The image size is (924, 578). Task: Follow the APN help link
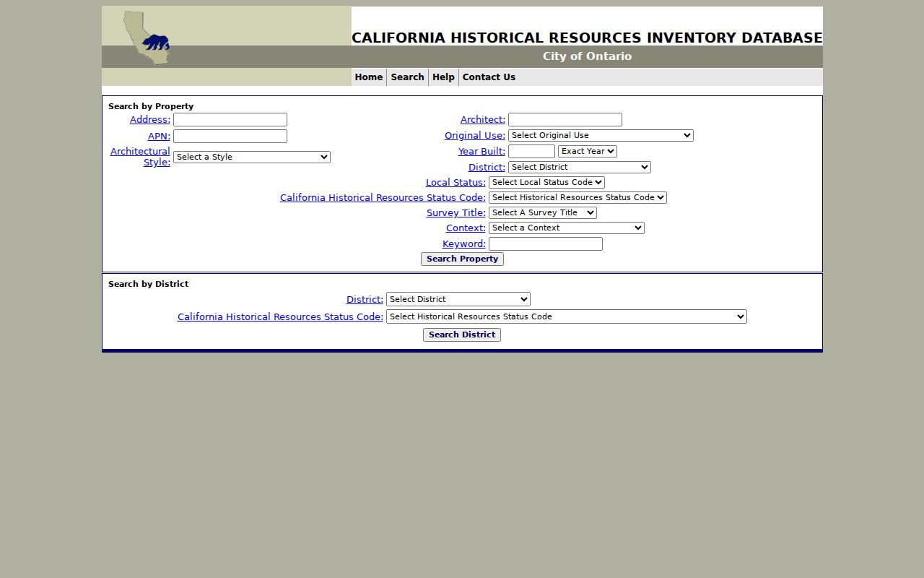click(x=159, y=137)
